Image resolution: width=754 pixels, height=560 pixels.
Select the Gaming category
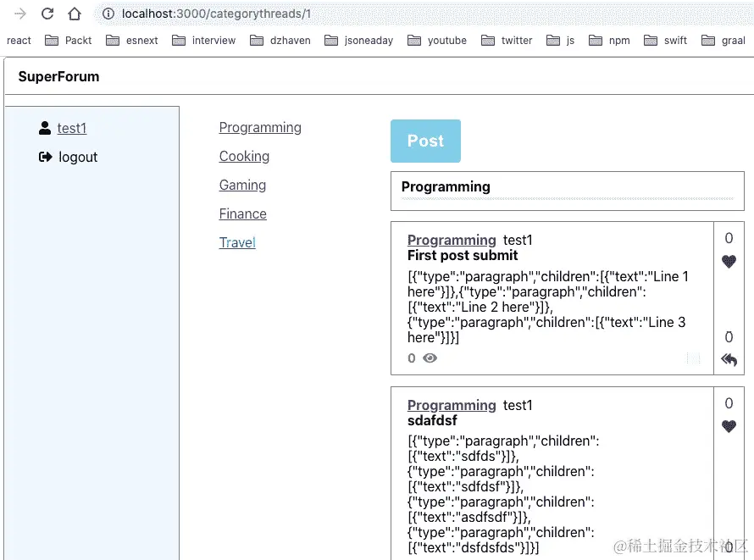pos(242,185)
